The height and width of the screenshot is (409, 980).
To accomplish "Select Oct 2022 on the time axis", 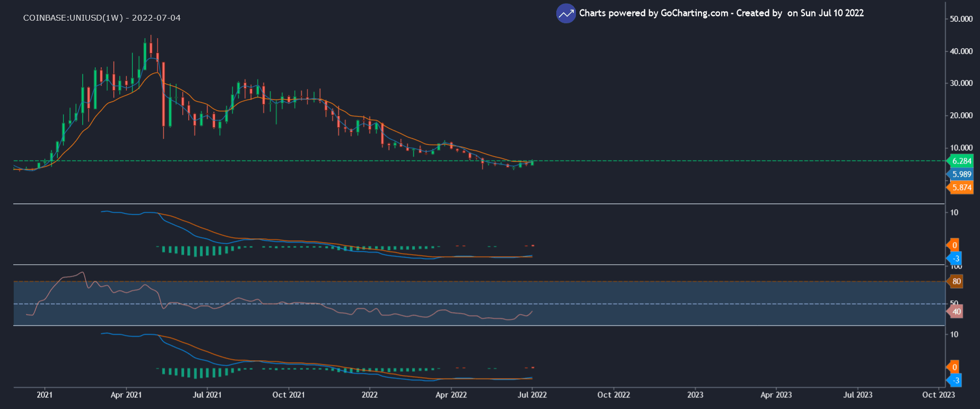I will [614, 395].
